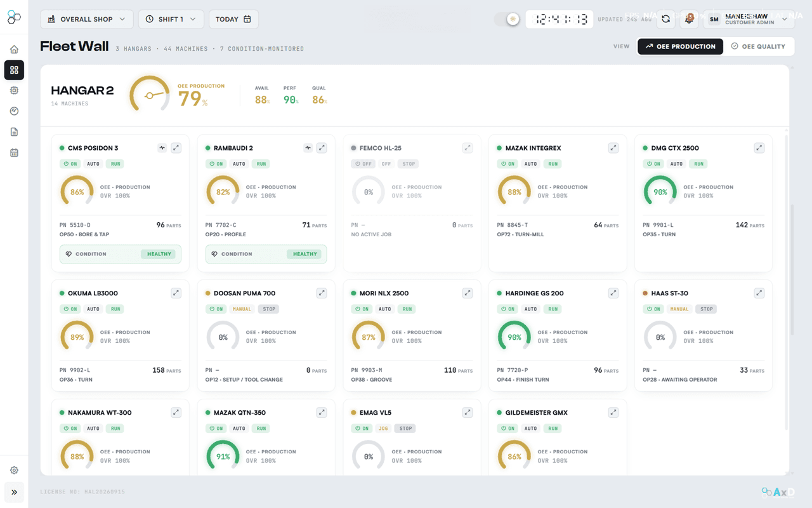
Task: Click OP28 - AWAITING OPERATOR text
Action: point(680,380)
